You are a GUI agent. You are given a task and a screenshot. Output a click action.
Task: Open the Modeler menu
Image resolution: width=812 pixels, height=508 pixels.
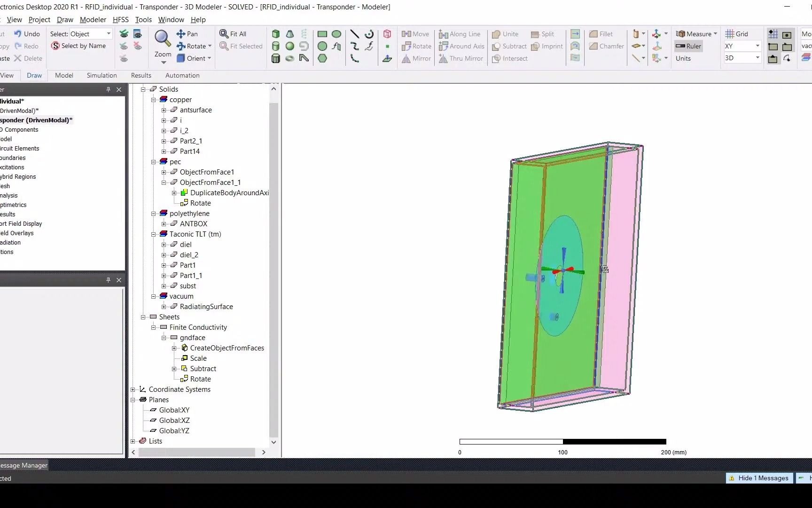point(93,20)
